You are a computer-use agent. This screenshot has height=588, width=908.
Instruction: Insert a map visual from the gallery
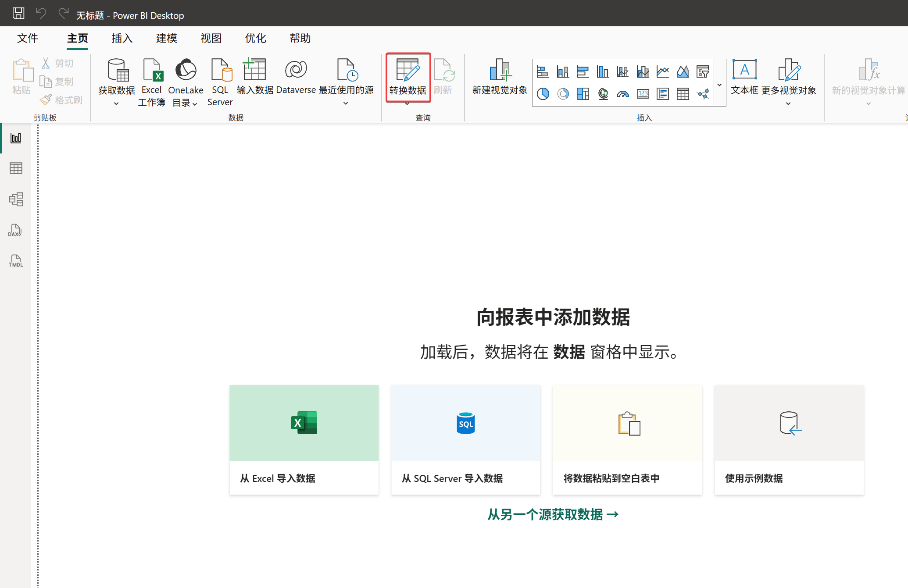(603, 93)
